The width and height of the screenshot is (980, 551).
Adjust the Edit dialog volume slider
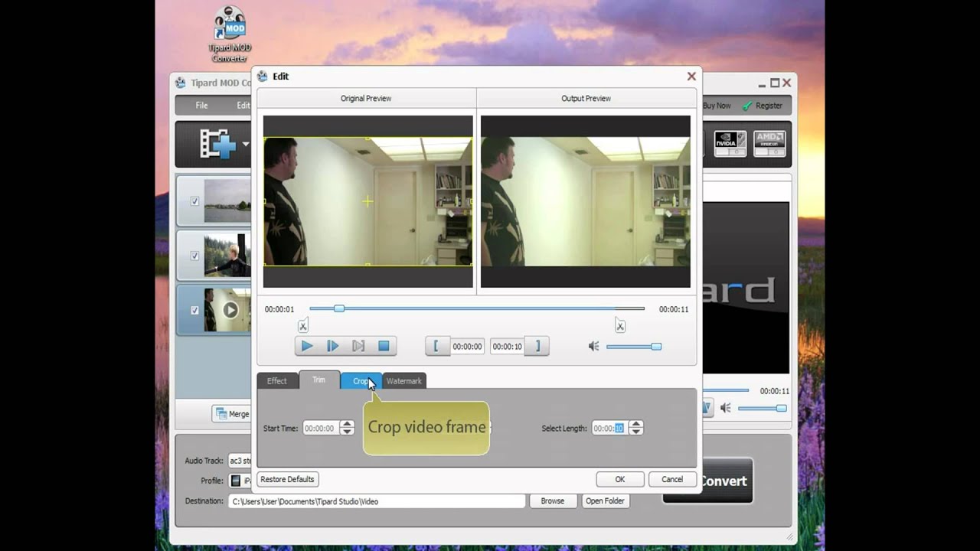pos(634,347)
